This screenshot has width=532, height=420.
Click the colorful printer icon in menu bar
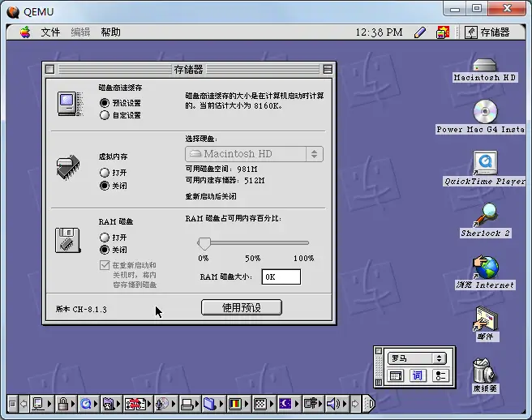click(x=443, y=32)
